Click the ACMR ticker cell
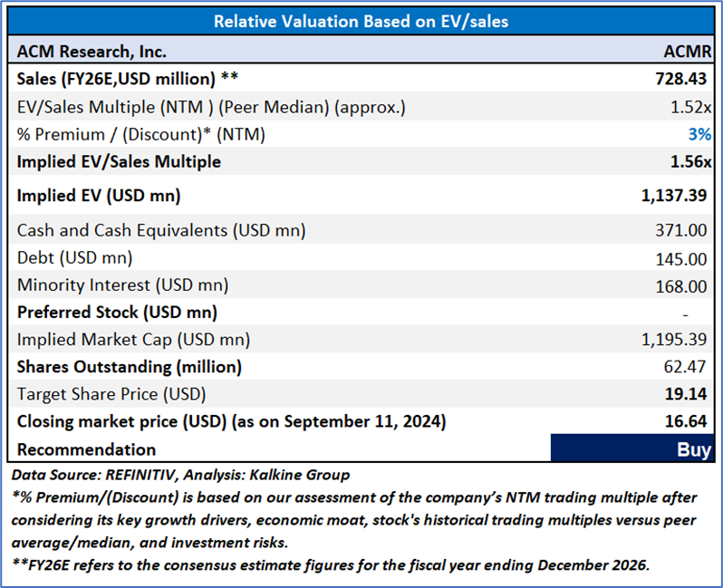This screenshot has height=588, width=723. pyautogui.click(x=688, y=52)
